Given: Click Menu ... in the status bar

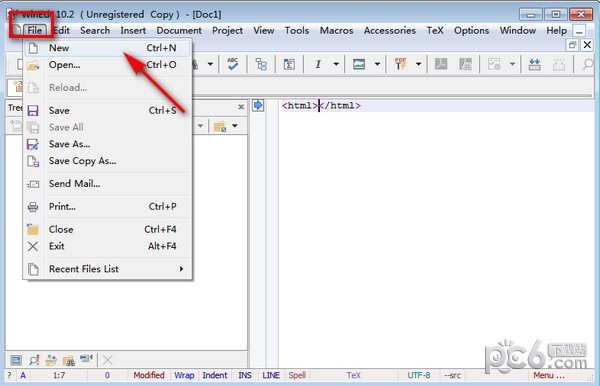Looking at the screenshot, I should click(x=549, y=375).
